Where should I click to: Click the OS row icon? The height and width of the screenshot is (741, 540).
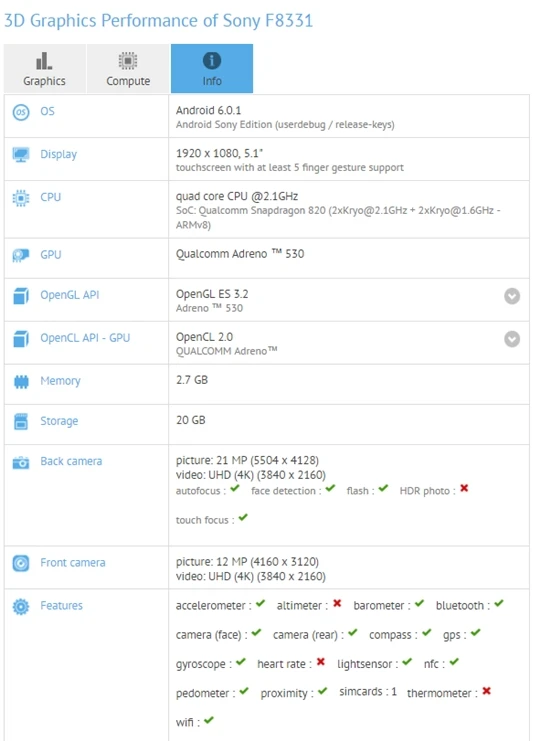pyautogui.click(x=21, y=112)
